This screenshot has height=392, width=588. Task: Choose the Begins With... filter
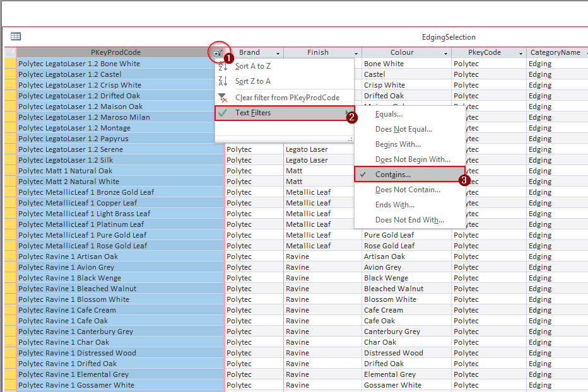pos(409,144)
